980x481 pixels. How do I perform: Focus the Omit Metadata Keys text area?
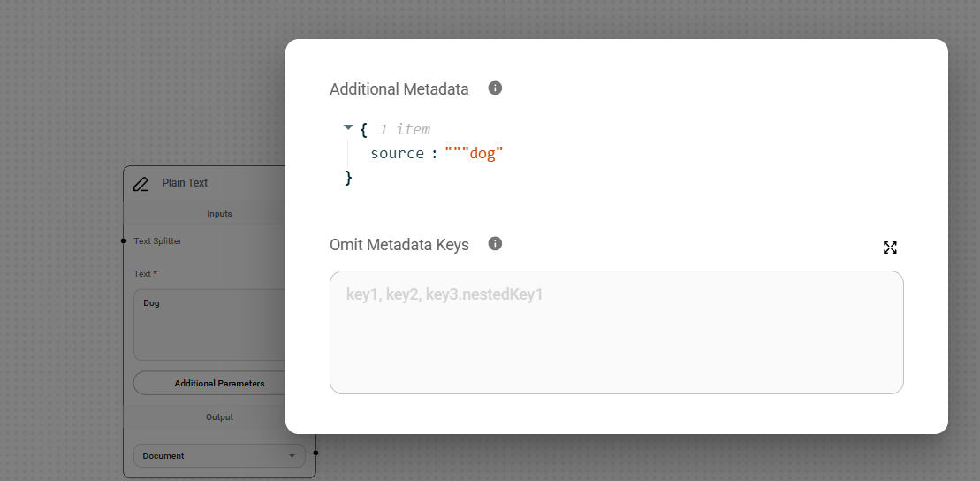coord(616,332)
